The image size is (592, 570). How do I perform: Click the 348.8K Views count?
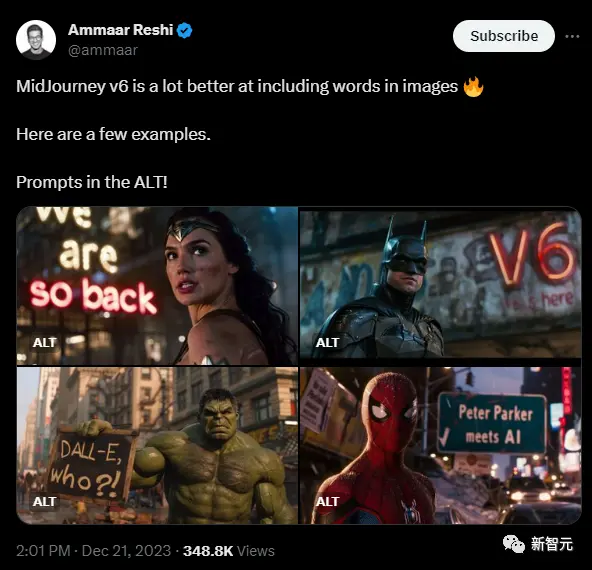229,551
